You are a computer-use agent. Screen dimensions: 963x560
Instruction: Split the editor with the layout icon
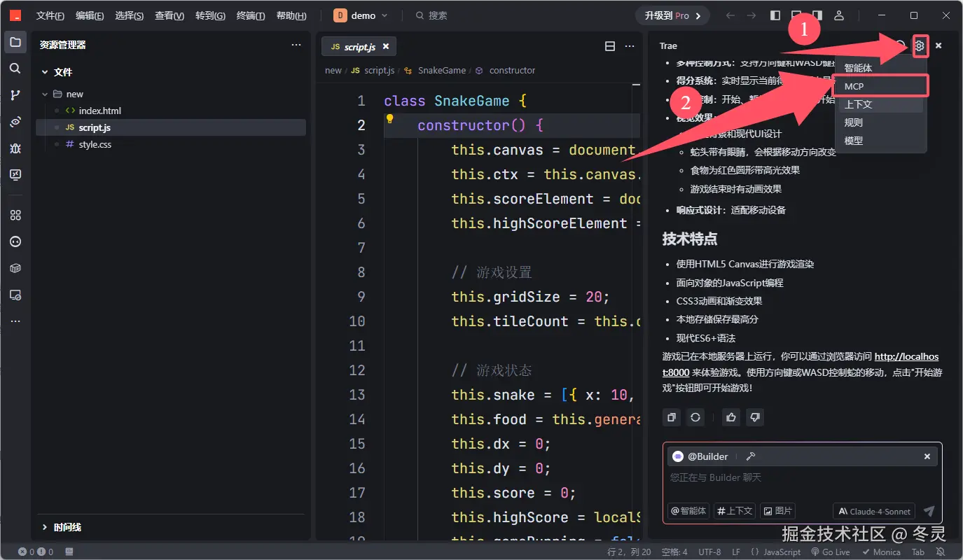610,46
